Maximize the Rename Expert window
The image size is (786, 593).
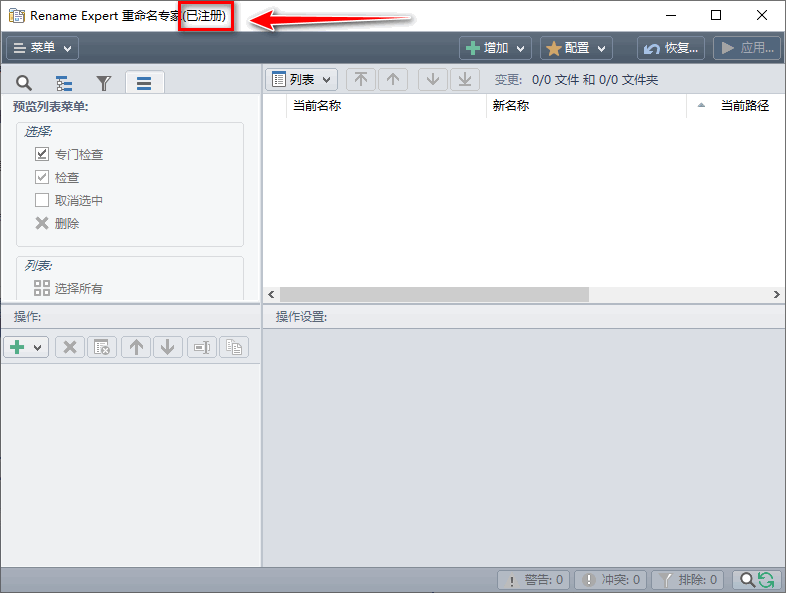point(716,16)
